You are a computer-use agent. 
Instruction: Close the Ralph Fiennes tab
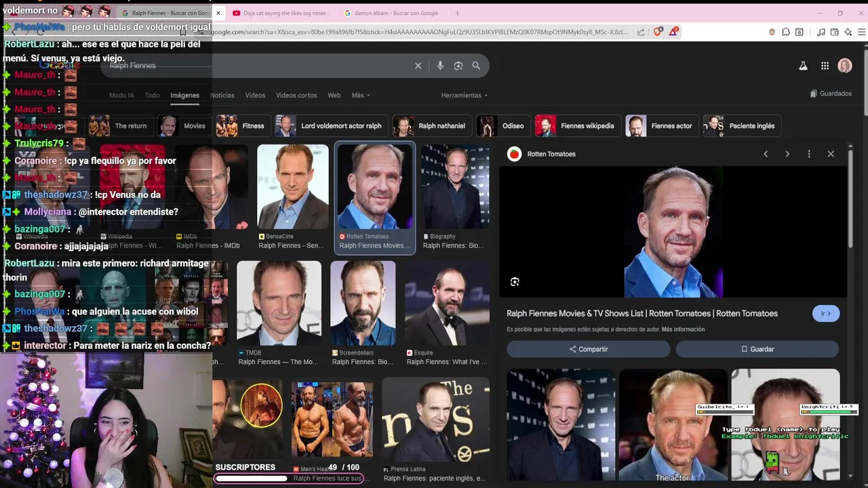(218, 13)
